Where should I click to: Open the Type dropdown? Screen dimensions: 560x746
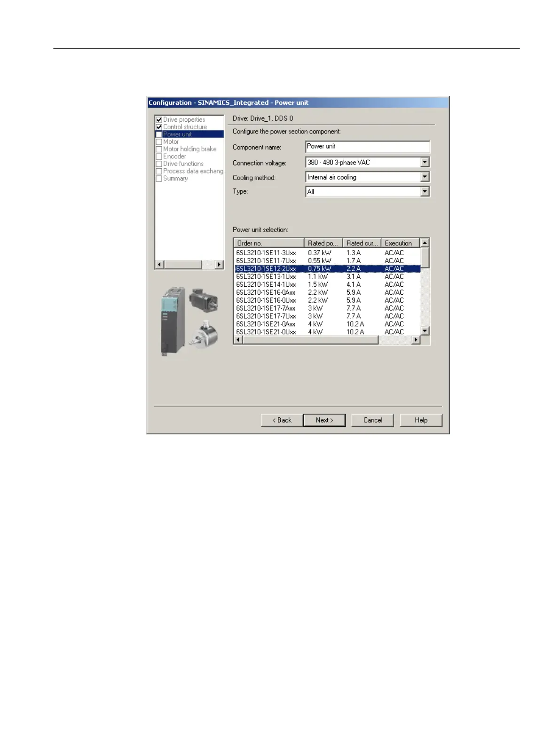tap(425, 192)
